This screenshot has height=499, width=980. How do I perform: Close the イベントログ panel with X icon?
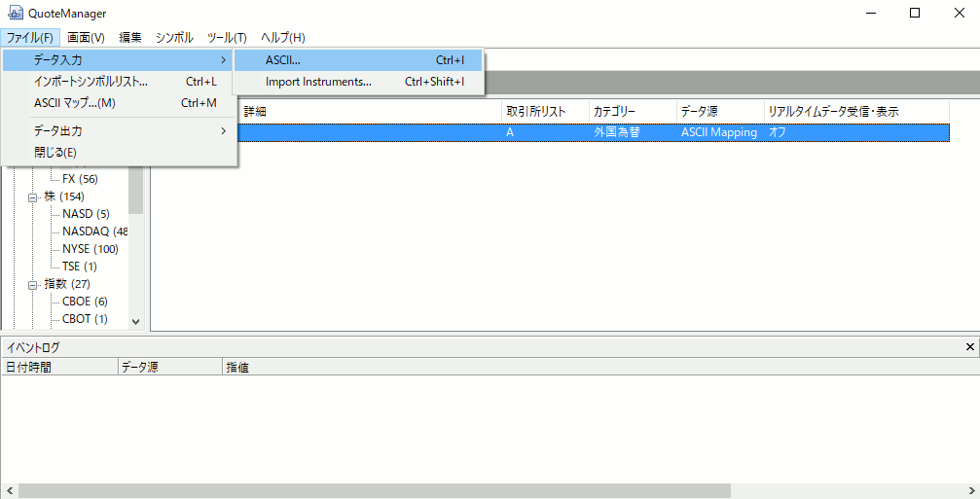[x=969, y=347]
